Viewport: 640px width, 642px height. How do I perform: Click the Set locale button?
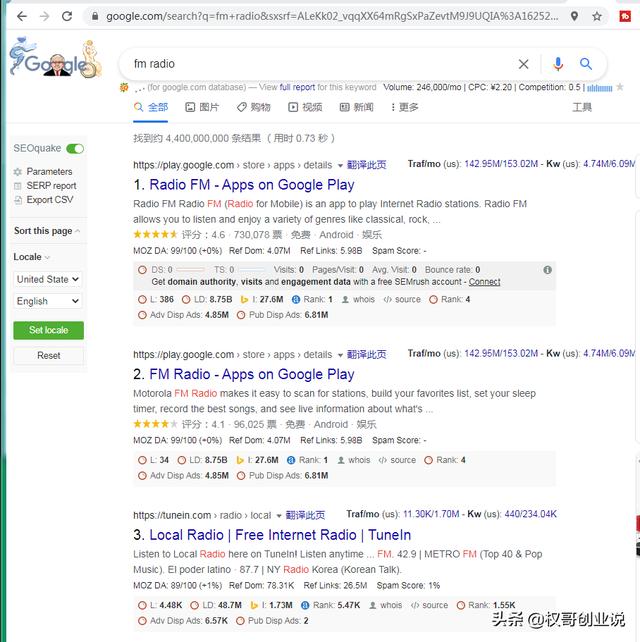(49, 330)
